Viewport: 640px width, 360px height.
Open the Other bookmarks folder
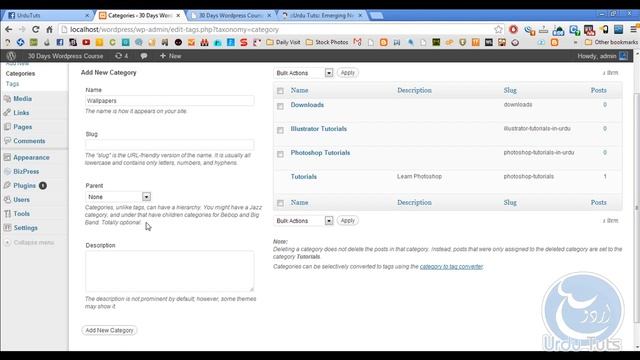pyautogui.click(x=611, y=42)
